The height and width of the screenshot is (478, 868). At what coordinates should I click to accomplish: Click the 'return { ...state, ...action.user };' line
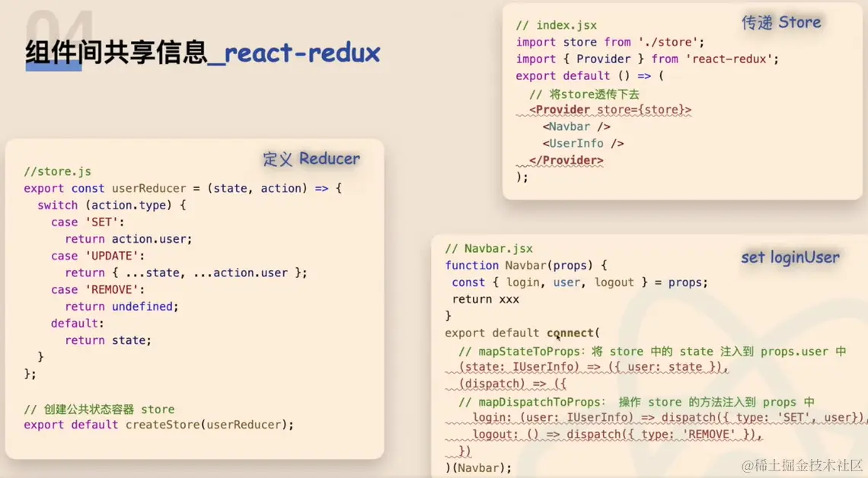pos(186,272)
